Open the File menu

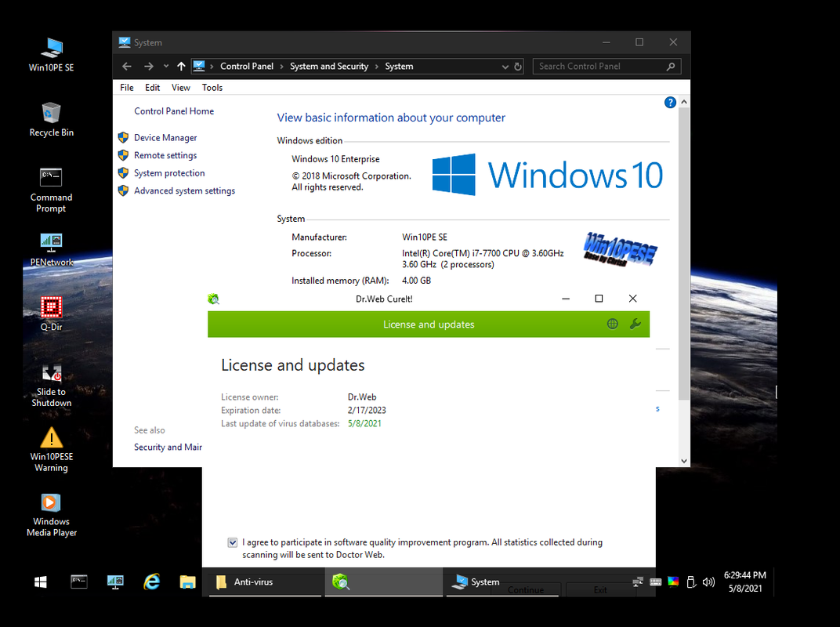[x=127, y=88]
